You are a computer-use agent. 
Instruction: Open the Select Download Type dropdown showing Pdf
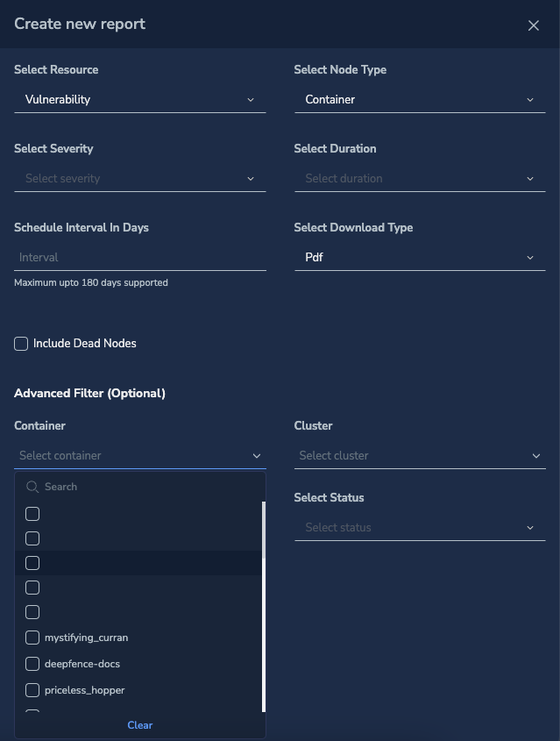pos(420,257)
